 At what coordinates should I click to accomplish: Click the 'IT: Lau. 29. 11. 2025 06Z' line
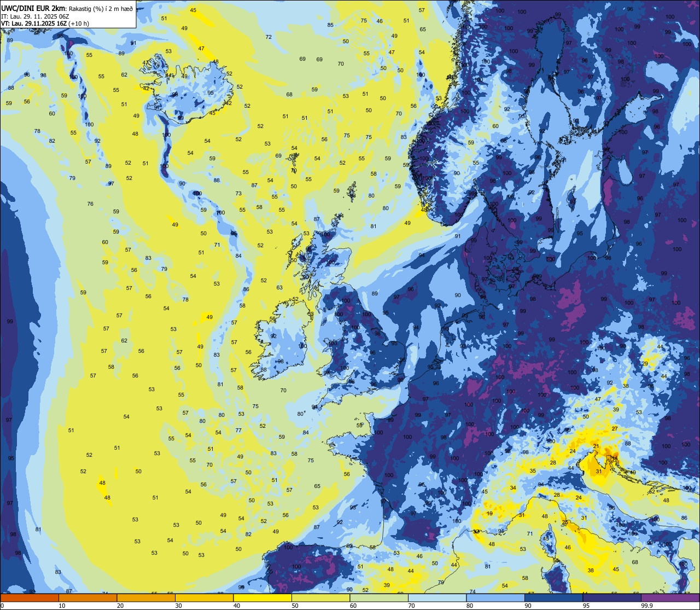point(35,16)
